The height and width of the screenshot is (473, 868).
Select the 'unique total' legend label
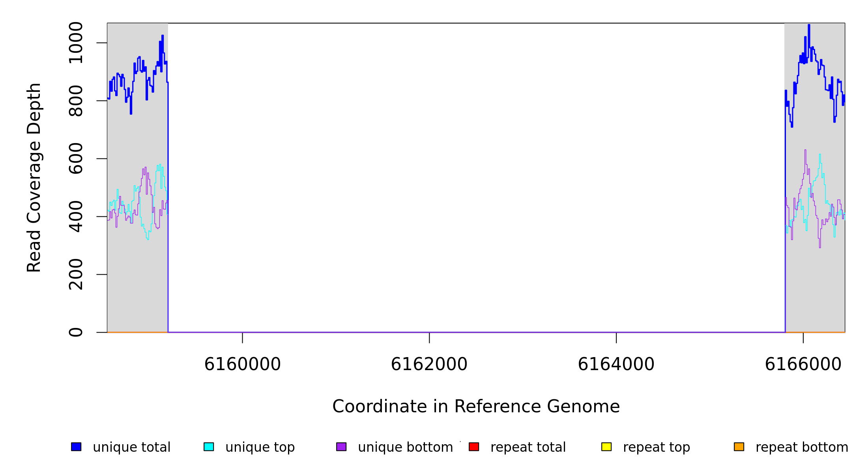pyautogui.click(x=131, y=447)
